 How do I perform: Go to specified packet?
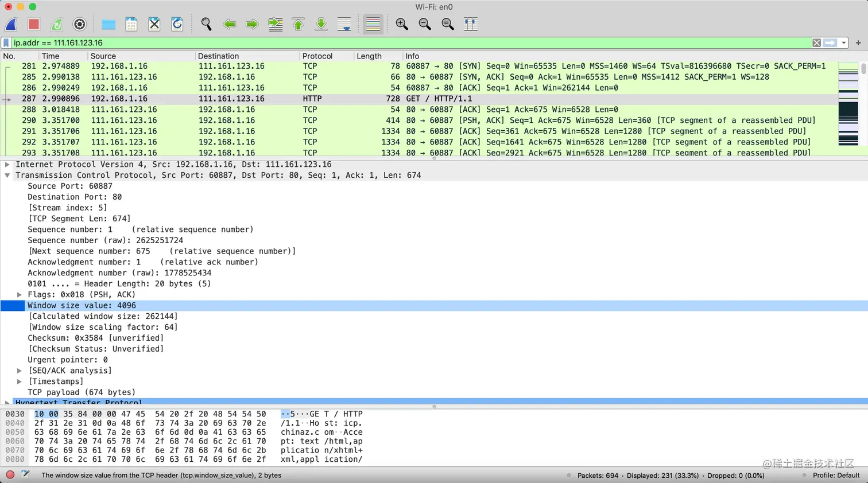point(276,24)
